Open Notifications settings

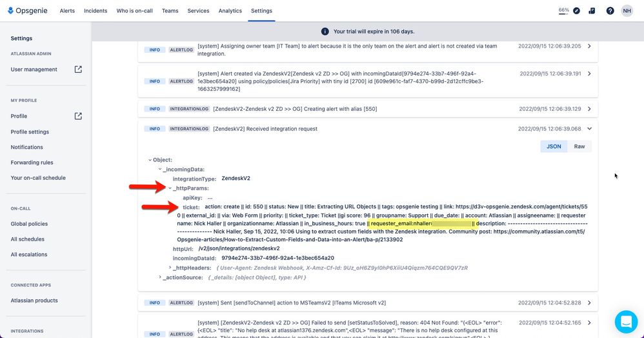(x=26, y=147)
